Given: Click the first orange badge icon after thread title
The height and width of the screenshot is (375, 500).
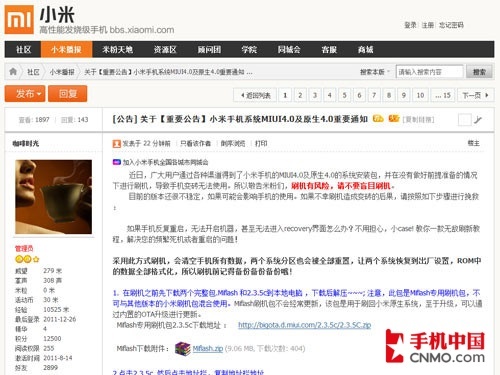Looking at the screenshot, I should 378,119.
